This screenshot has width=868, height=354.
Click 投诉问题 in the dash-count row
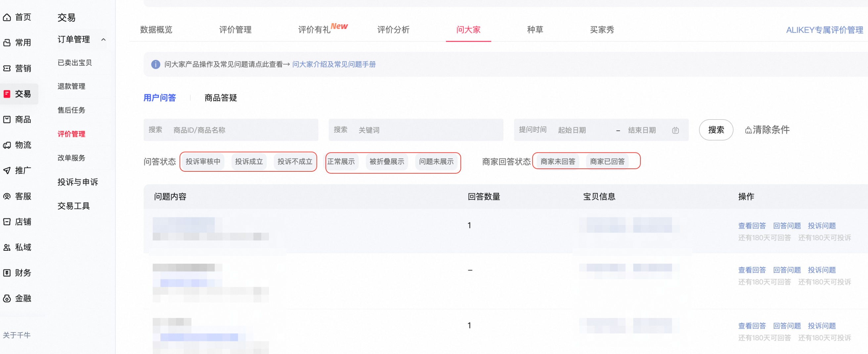click(x=822, y=270)
